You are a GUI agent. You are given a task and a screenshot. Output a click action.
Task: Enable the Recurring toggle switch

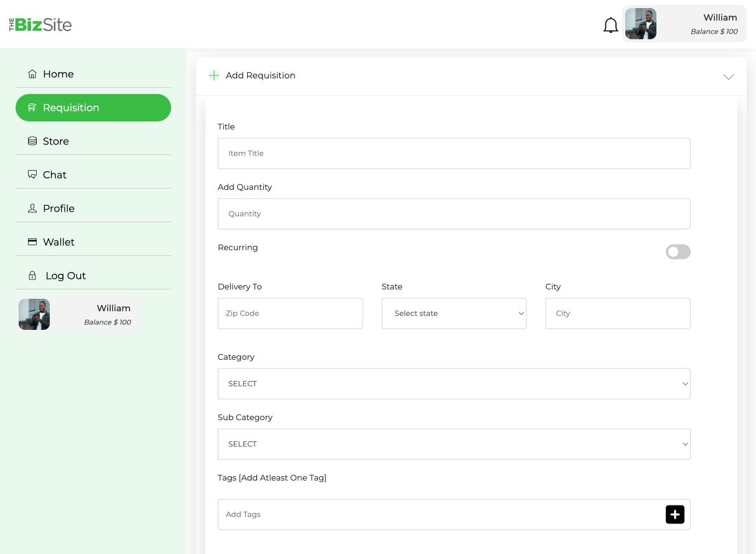click(x=678, y=251)
